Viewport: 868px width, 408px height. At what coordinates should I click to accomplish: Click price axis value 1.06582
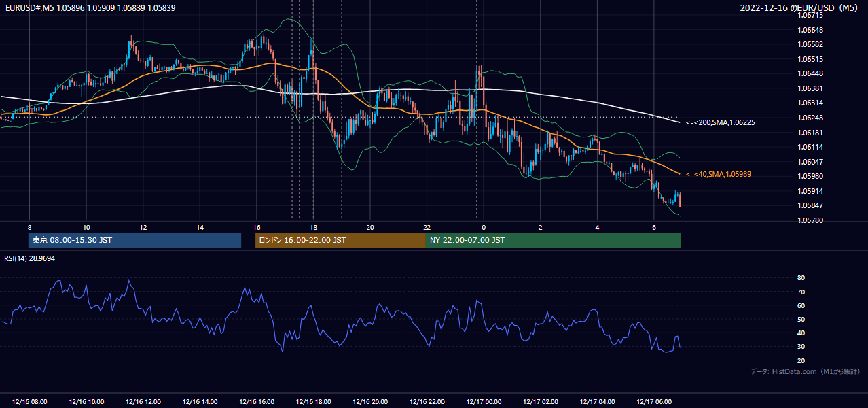pyautogui.click(x=810, y=44)
